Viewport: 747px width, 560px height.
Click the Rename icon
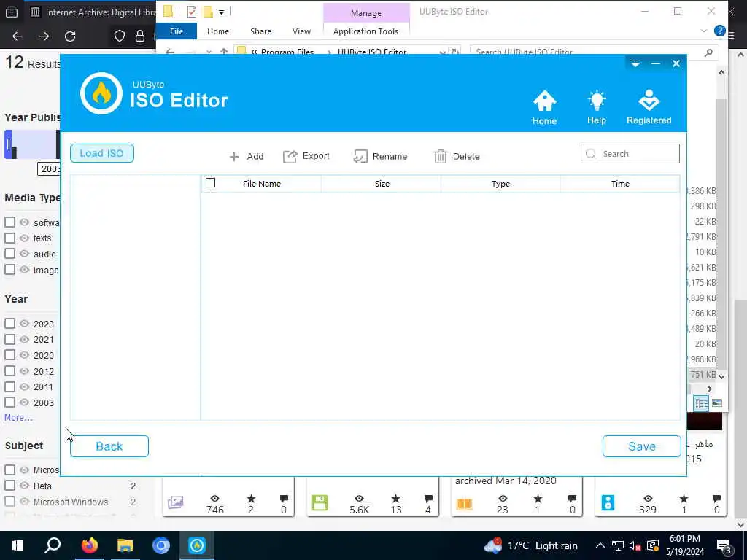click(x=360, y=156)
